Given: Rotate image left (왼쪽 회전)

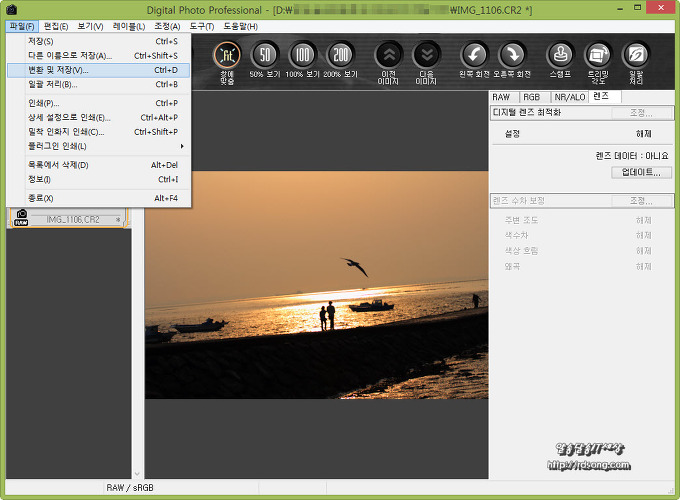Looking at the screenshot, I should pyautogui.click(x=475, y=55).
